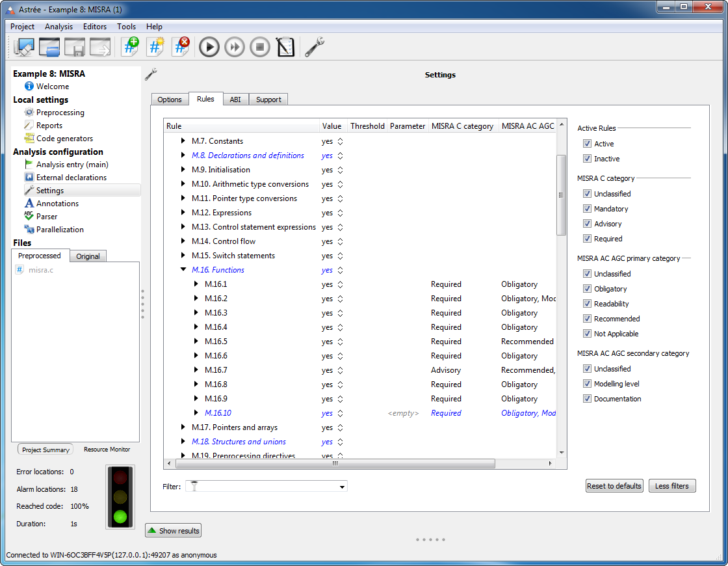Open Annotations in the sidebar
The height and width of the screenshot is (566, 728).
pyautogui.click(x=58, y=204)
